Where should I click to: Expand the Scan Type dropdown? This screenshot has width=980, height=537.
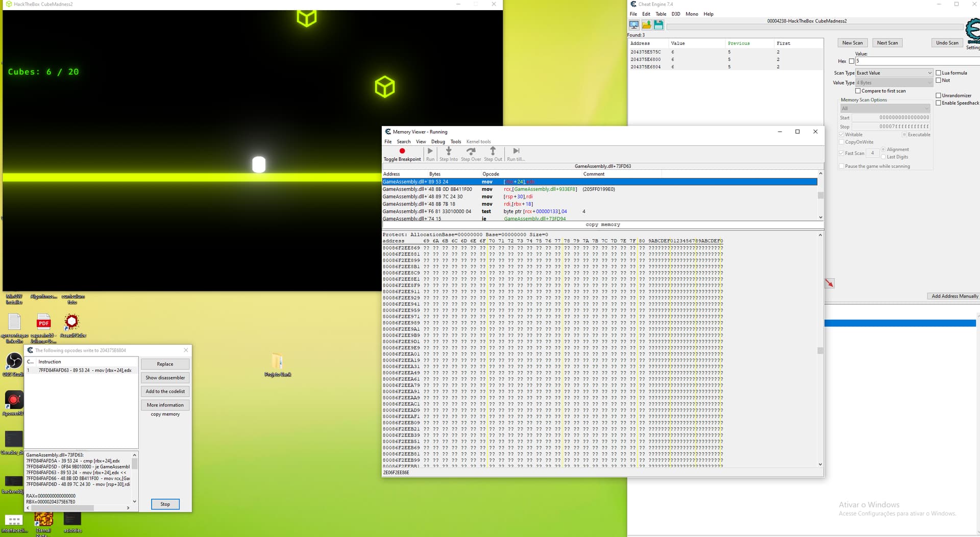[894, 73]
